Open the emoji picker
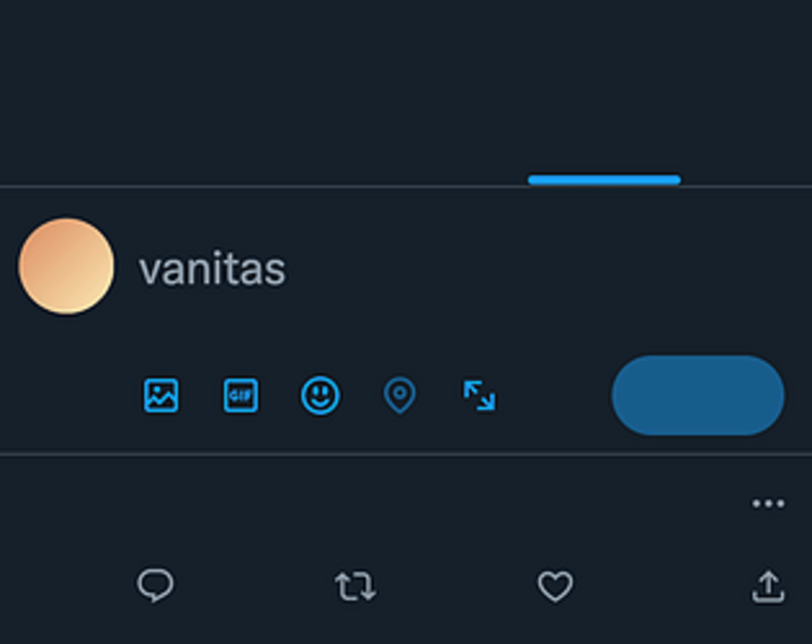812x644 pixels. 320,395
